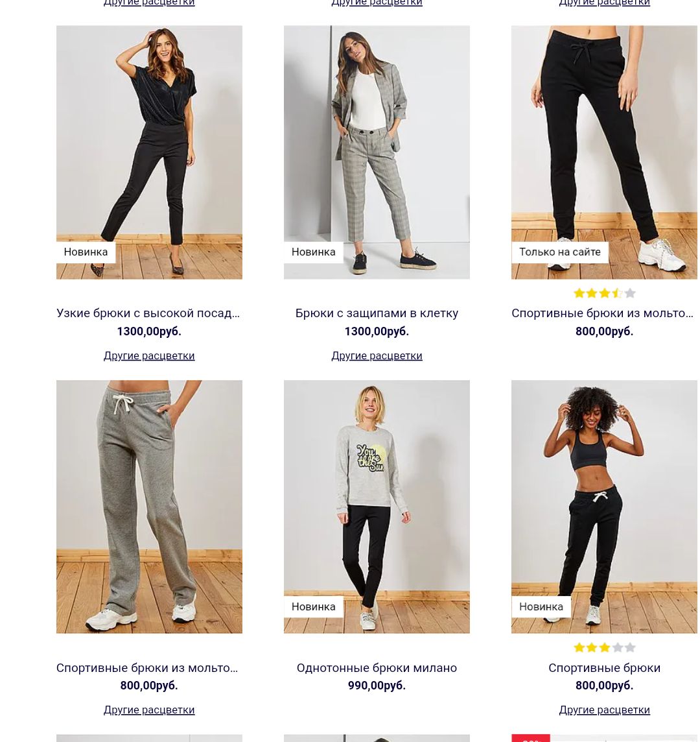Open product title Брюки с защипами в клетку

pos(377,313)
